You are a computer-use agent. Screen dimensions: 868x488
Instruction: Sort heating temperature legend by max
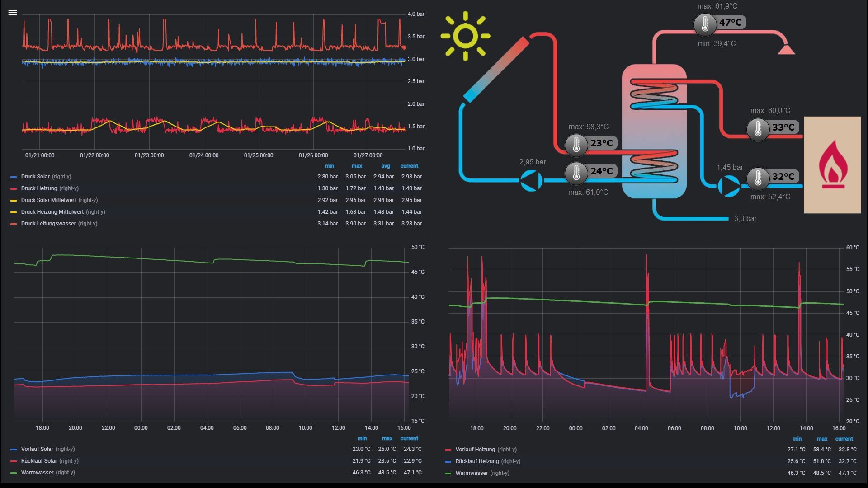click(x=822, y=439)
